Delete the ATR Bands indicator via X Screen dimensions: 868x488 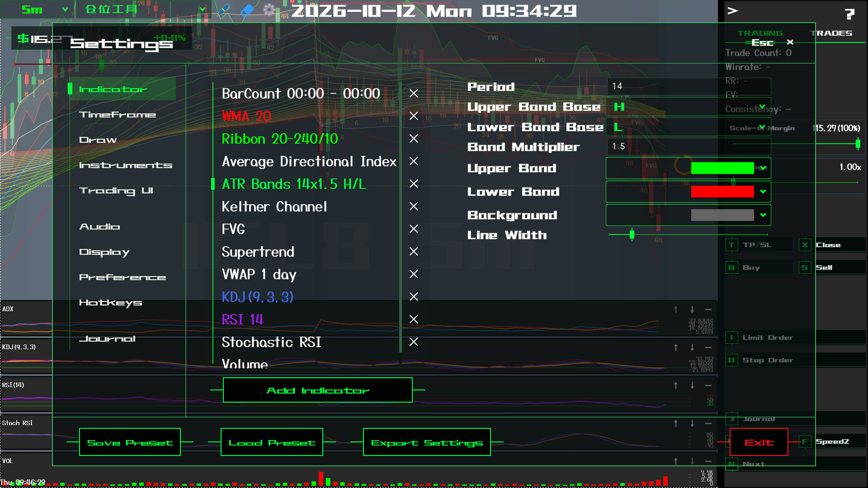click(413, 184)
